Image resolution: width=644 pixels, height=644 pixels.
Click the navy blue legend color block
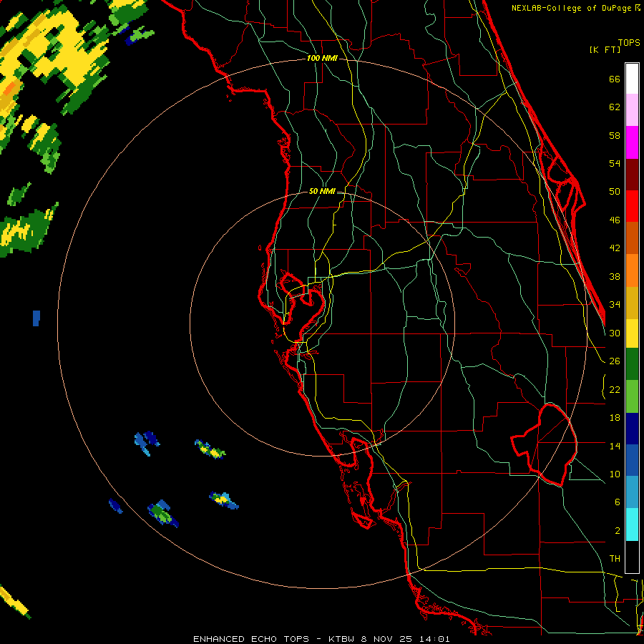click(632, 429)
